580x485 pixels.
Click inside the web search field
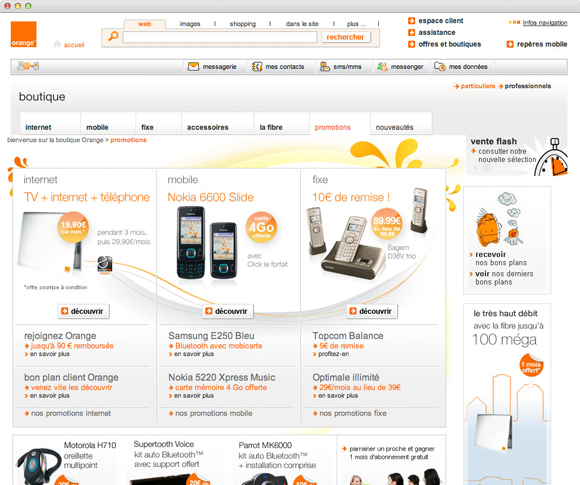220,37
